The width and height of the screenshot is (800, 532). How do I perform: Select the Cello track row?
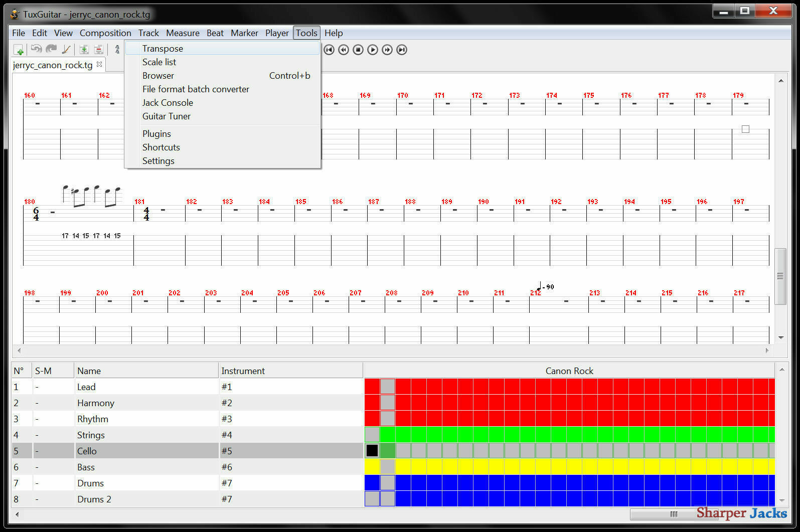coord(187,451)
